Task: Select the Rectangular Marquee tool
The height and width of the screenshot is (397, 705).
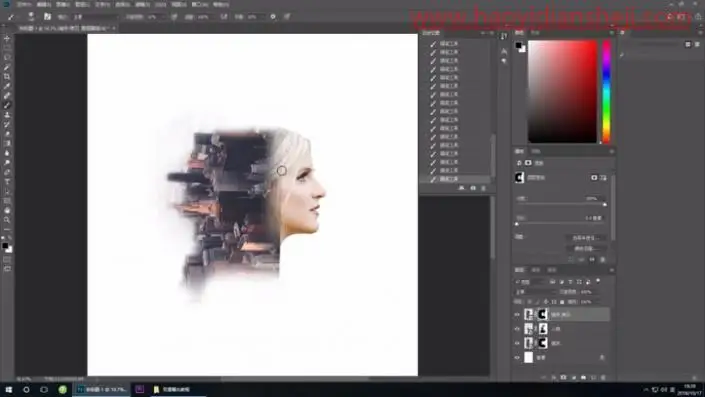Action: [x=7, y=48]
